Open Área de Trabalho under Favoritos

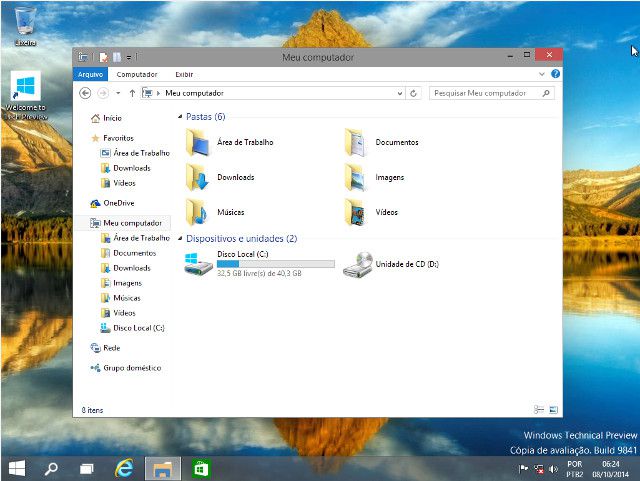click(x=136, y=153)
